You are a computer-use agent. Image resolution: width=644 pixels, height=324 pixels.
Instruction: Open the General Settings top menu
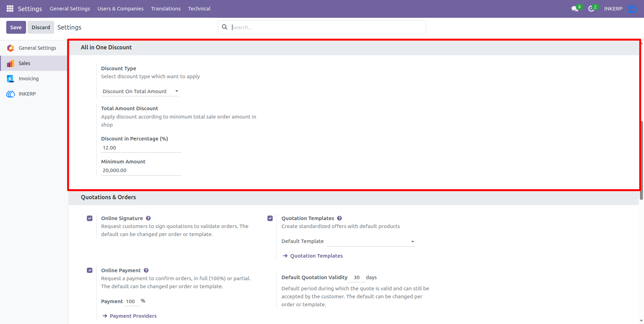click(x=70, y=9)
